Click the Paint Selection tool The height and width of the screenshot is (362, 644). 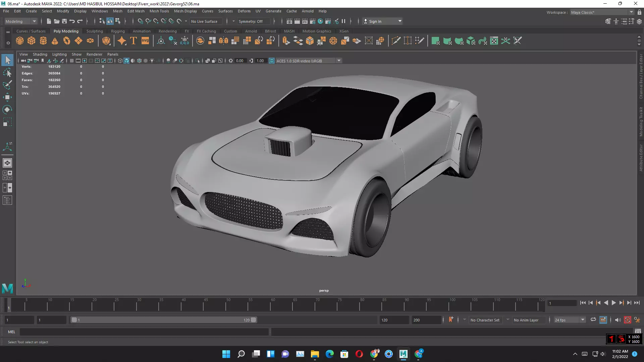(x=7, y=85)
